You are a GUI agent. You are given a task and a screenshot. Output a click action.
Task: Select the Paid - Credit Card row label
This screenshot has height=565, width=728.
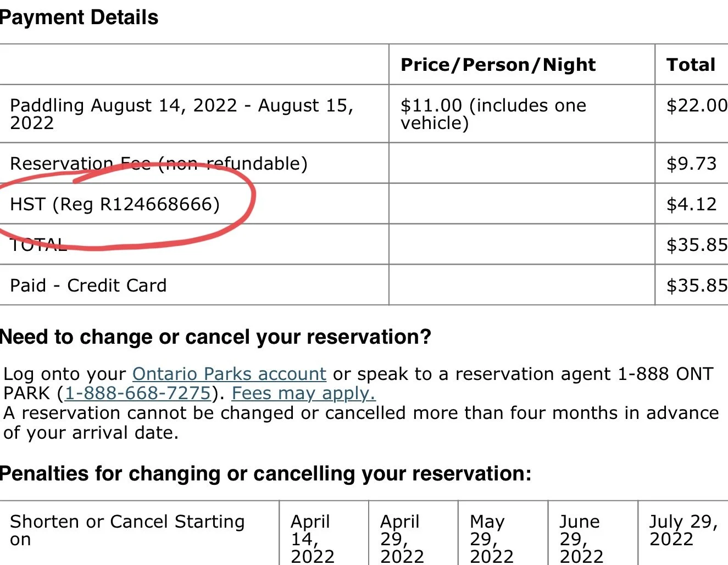88,286
